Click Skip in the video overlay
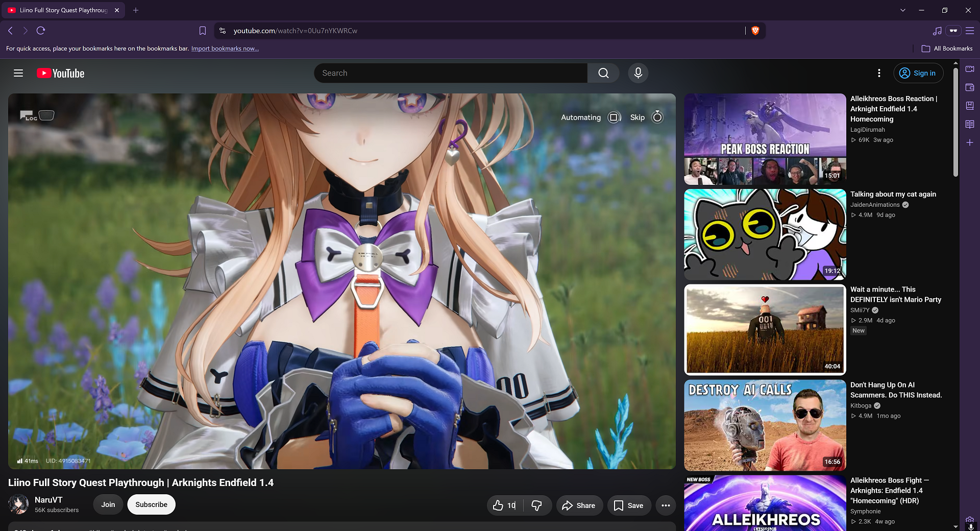 tap(647, 117)
